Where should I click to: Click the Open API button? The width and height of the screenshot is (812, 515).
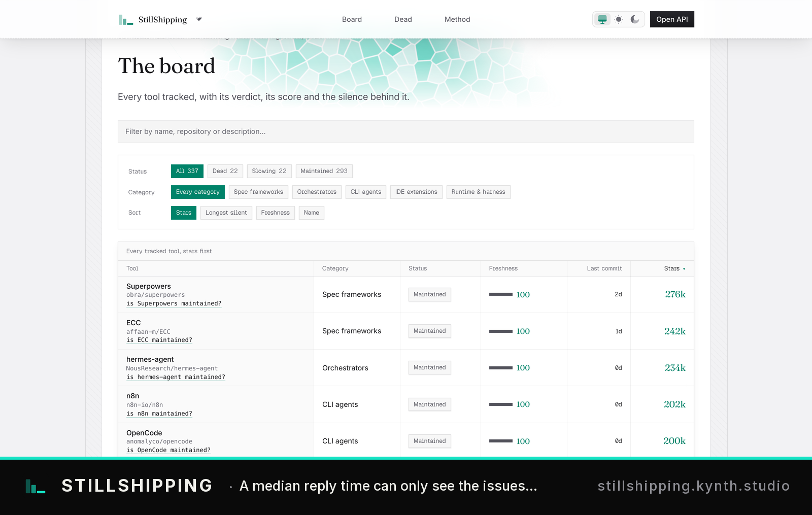coord(672,19)
